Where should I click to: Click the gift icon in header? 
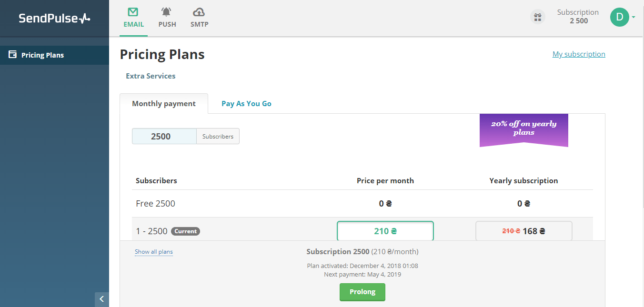537,17
